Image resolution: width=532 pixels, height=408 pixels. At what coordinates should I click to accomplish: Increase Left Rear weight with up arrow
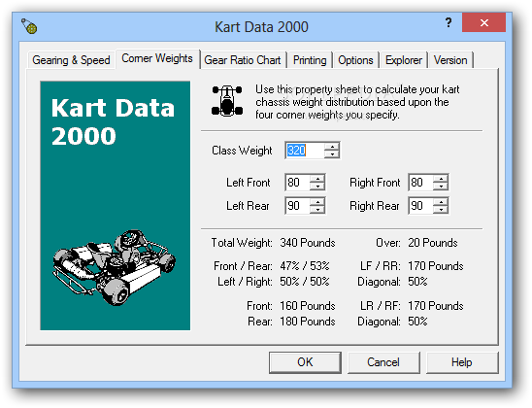(317, 202)
